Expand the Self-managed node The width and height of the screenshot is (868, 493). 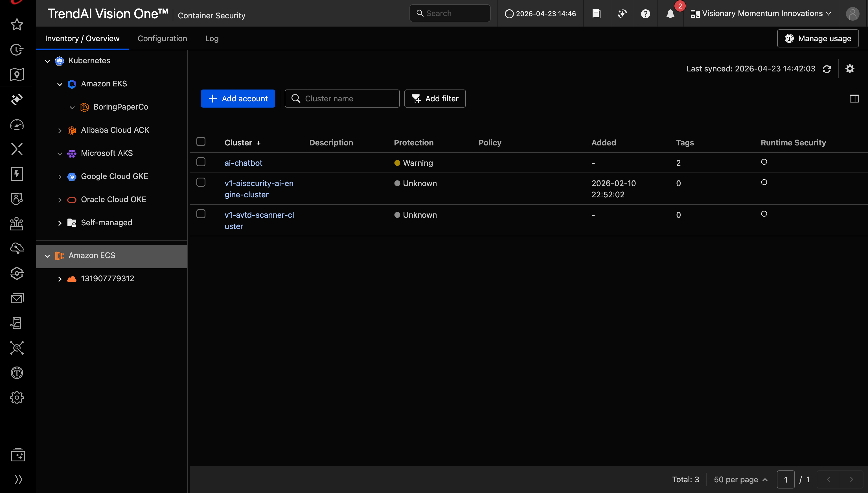click(60, 223)
